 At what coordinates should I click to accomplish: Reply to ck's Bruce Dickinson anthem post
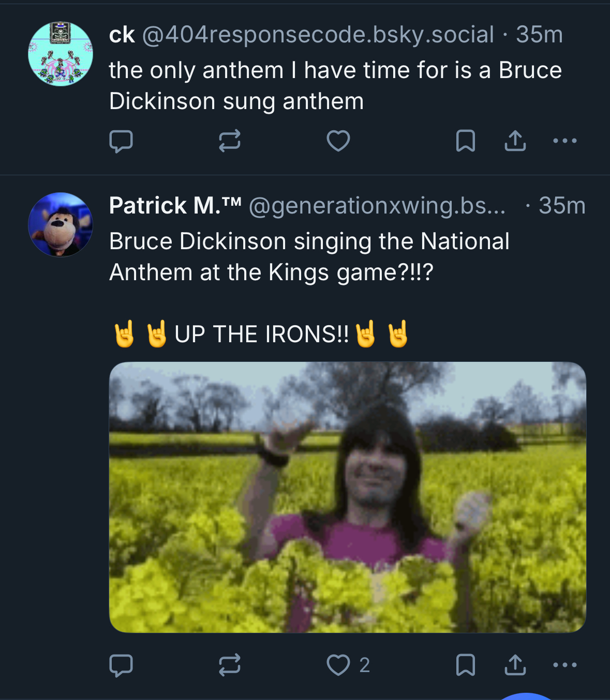(x=121, y=141)
